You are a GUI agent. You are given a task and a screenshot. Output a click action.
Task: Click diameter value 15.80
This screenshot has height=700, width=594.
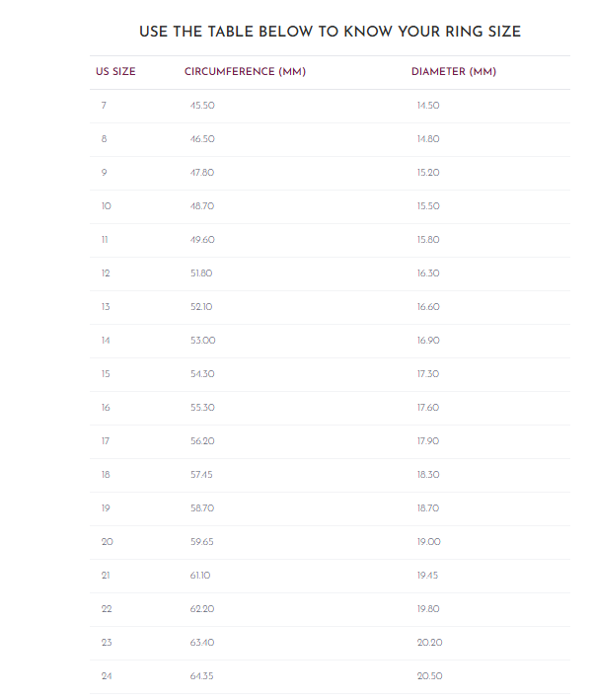(x=428, y=240)
